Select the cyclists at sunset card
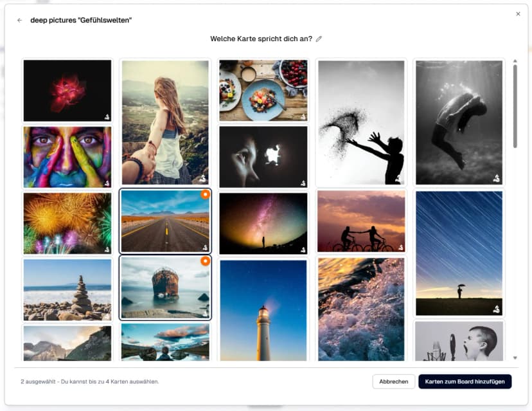532x411 pixels. click(x=361, y=221)
